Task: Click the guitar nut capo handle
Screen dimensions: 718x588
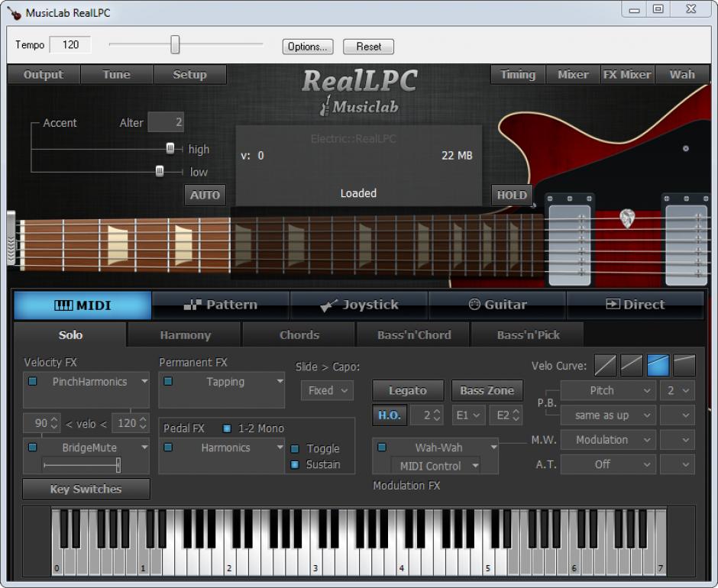Action: coord(11,238)
